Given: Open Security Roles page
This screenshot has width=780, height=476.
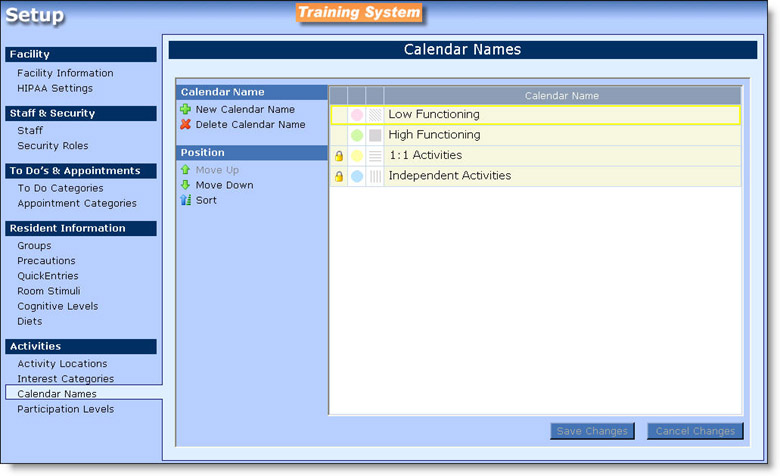Looking at the screenshot, I should coord(53,146).
